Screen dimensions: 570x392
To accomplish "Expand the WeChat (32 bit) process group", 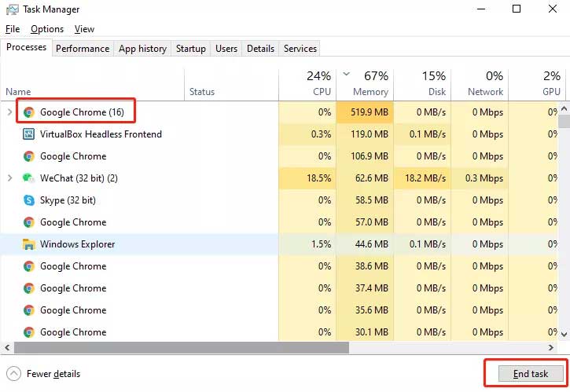I will tap(9, 178).
